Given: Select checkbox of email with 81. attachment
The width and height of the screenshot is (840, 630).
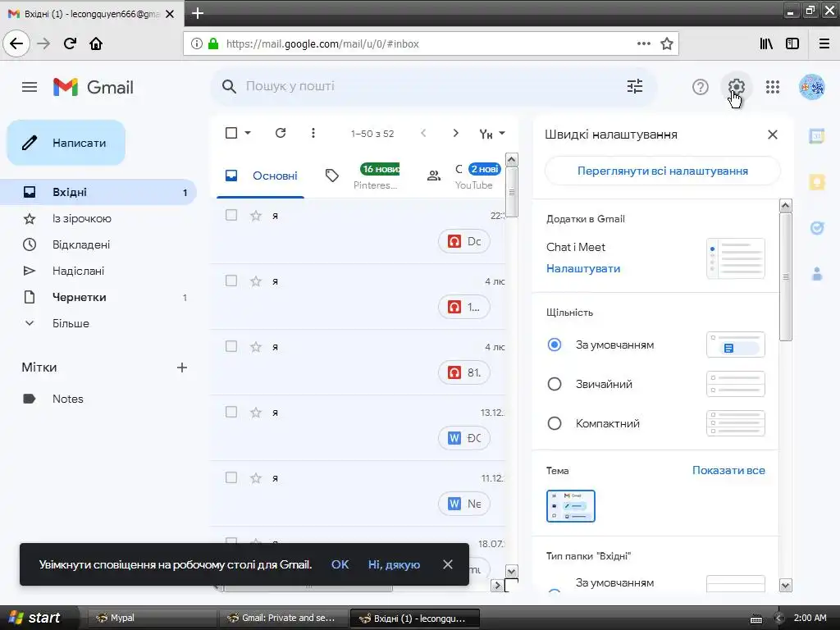Looking at the screenshot, I should (231, 347).
